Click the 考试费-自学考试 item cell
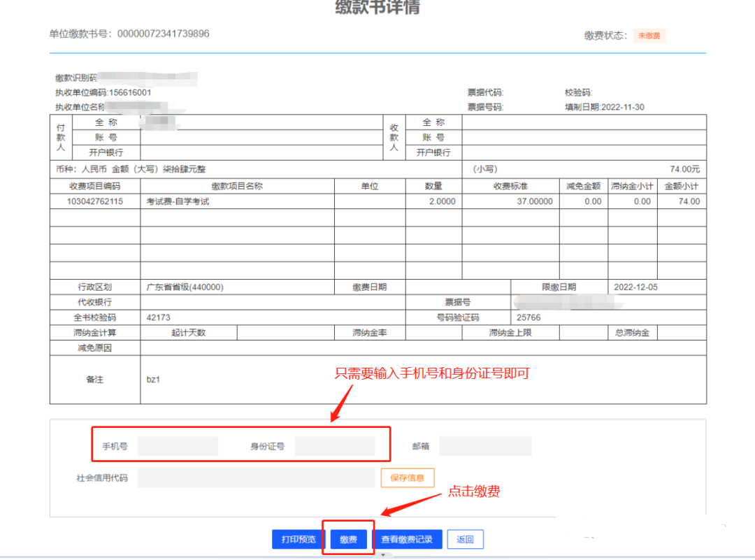The height and width of the screenshot is (560, 755). coord(178,201)
